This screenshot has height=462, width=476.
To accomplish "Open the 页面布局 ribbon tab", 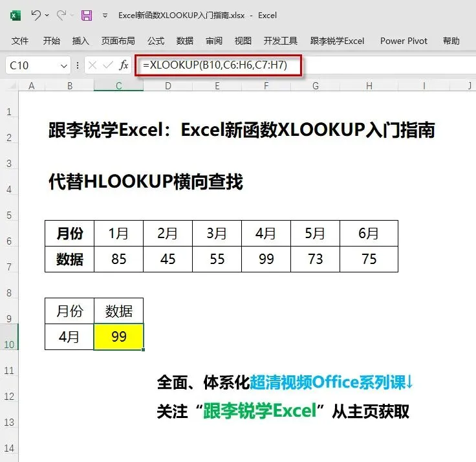I will [x=118, y=41].
